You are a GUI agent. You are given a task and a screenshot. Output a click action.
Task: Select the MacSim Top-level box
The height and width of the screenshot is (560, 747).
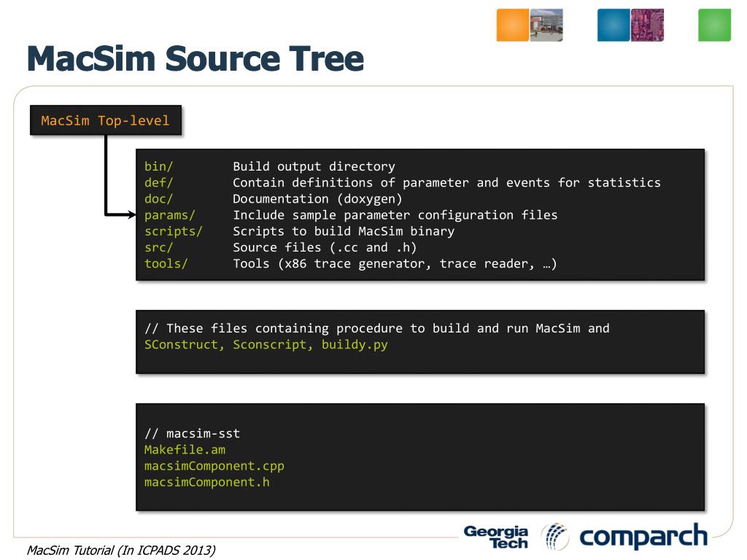(106, 120)
